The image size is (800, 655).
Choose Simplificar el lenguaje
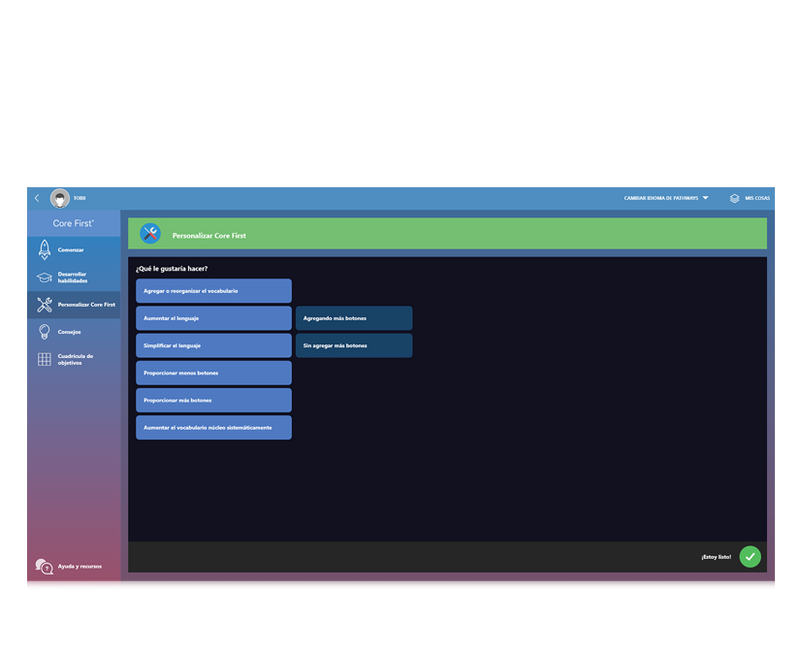(x=214, y=345)
